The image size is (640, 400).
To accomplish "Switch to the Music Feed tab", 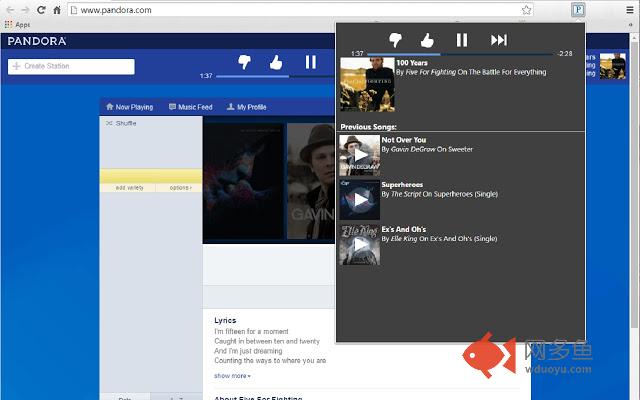I will click(x=191, y=107).
